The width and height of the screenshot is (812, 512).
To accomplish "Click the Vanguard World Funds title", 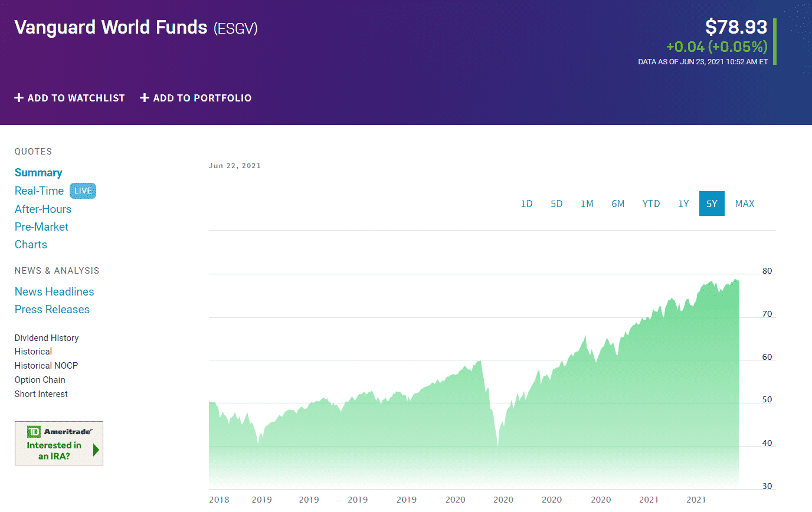I will click(x=111, y=27).
